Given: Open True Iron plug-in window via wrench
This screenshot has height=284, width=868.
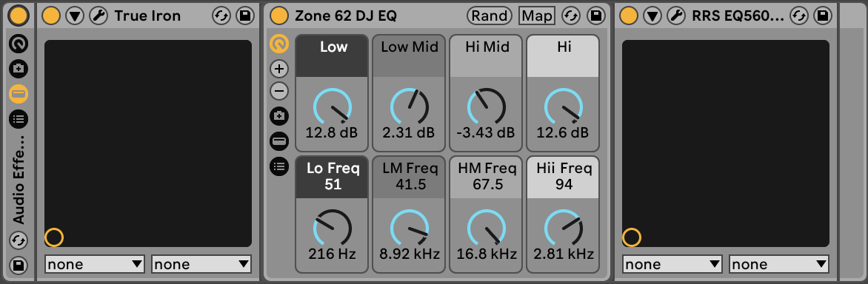Looking at the screenshot, I should pos(99,16).
